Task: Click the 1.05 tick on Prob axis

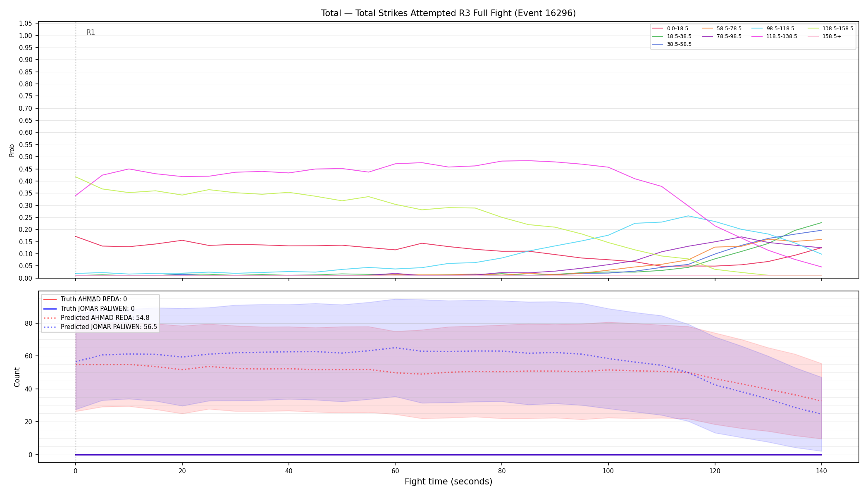Action: (26, 24)
